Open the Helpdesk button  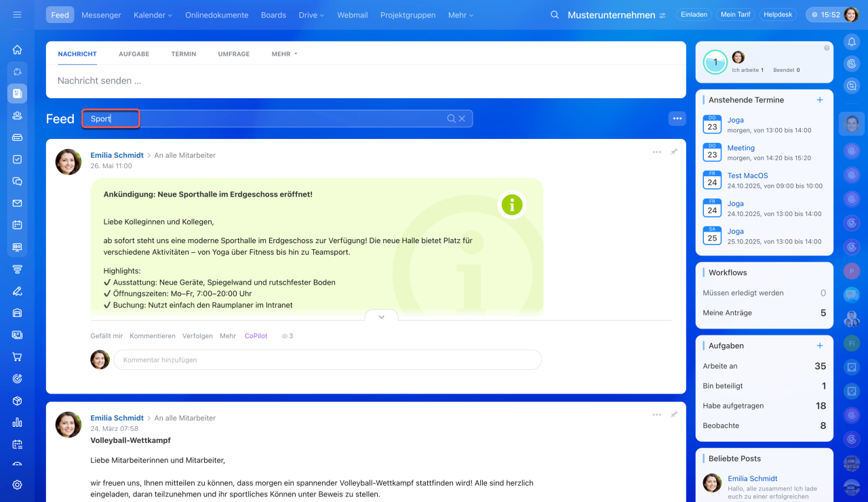[779, 15]
